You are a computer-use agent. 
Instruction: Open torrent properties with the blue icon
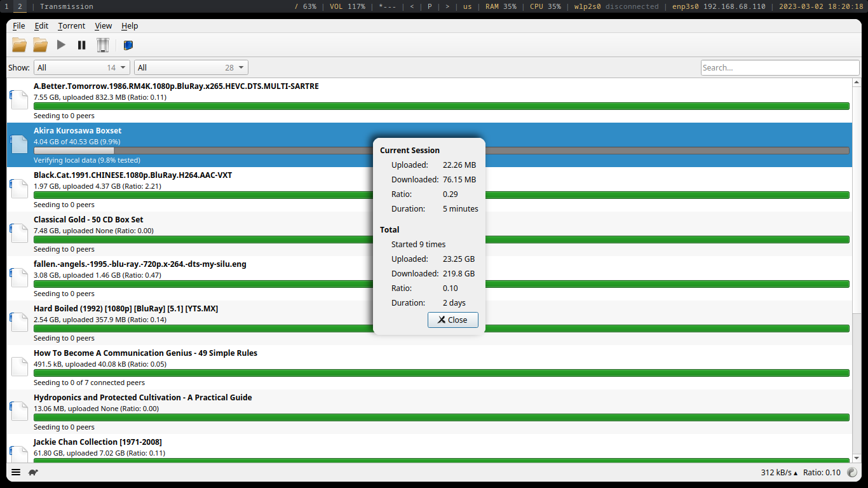pyautogui.click(x=128, y=45)
